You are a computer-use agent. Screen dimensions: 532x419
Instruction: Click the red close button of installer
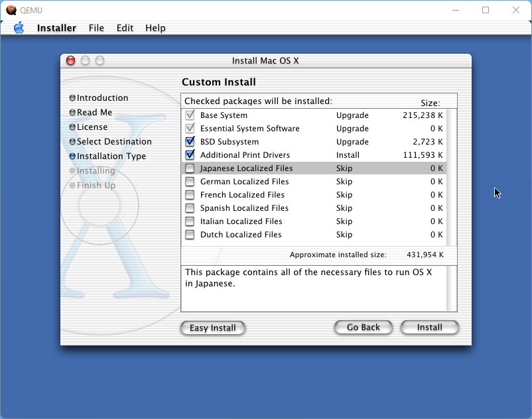71,61
